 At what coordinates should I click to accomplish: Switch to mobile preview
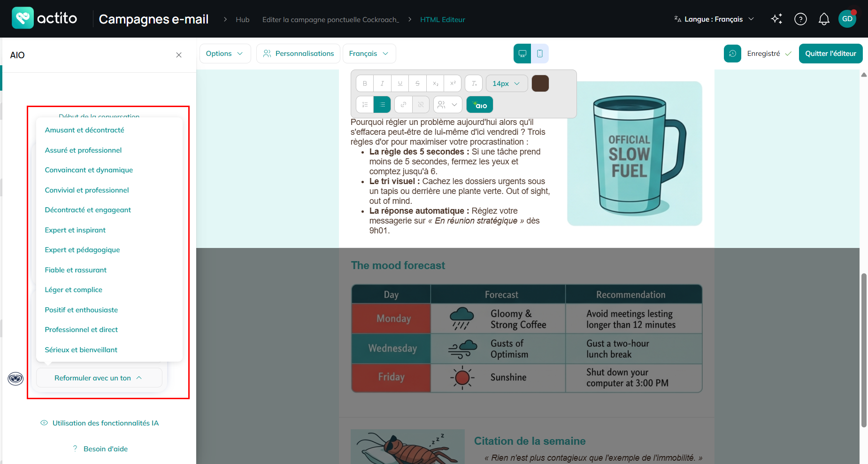coord(540,54)
